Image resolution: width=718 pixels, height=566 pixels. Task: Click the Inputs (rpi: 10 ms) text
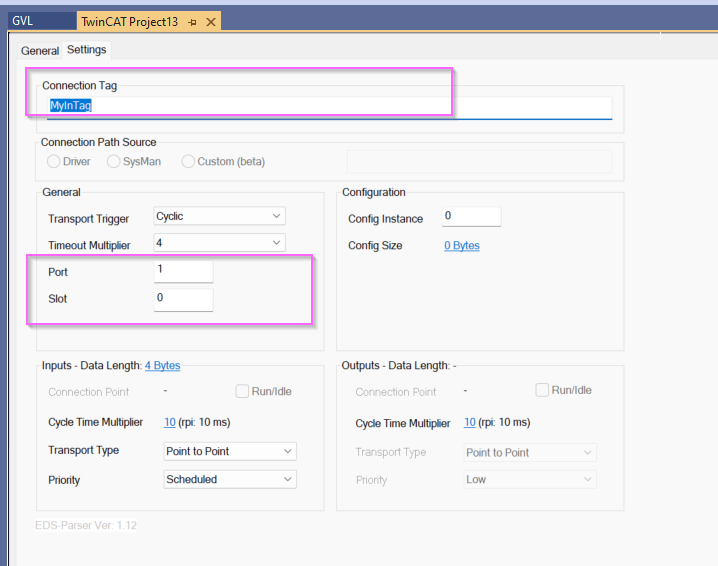click(x=204, y=422)
